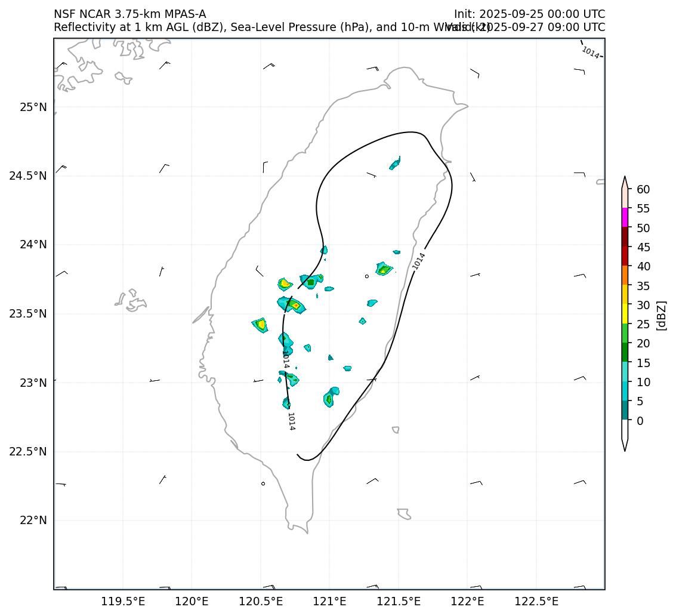Click the small island outline near 22.05°N, 121.55°E

click(x=404, y=513)
